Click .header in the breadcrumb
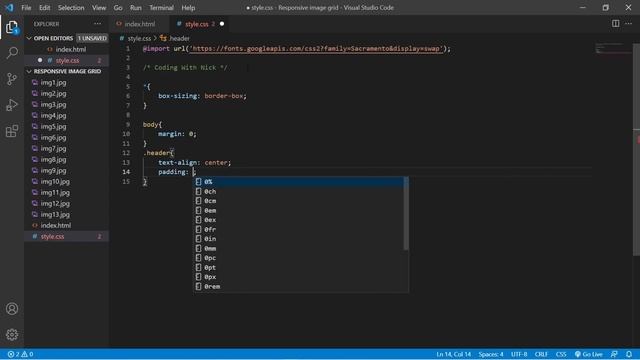The width and height of the screenshot is (640, 360). pos(179,38)
